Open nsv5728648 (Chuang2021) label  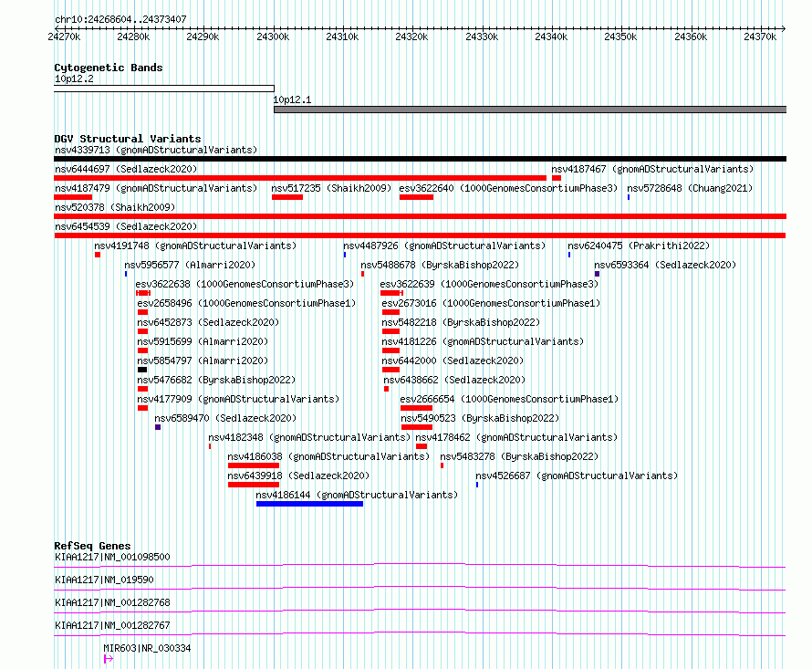click(690, 188)
